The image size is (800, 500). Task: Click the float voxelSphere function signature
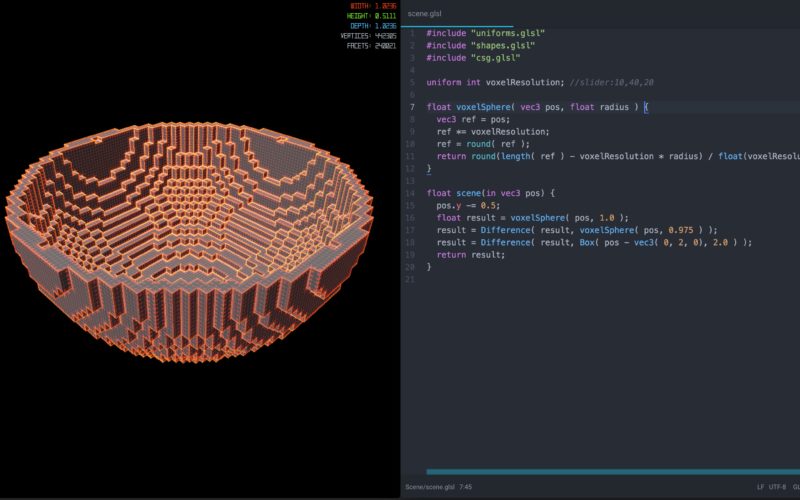[x=537, y=107]
